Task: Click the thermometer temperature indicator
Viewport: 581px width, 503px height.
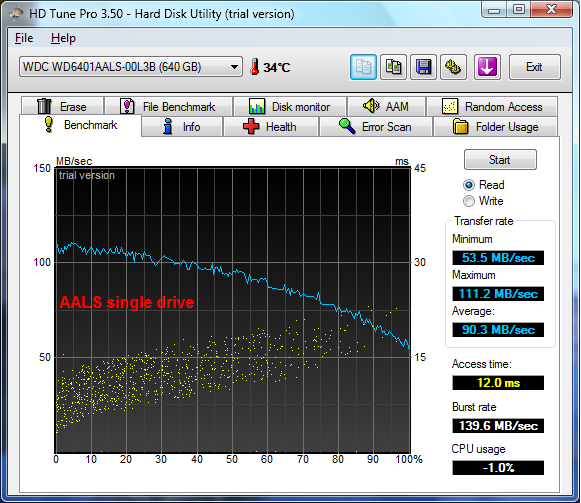Action: 270,67
